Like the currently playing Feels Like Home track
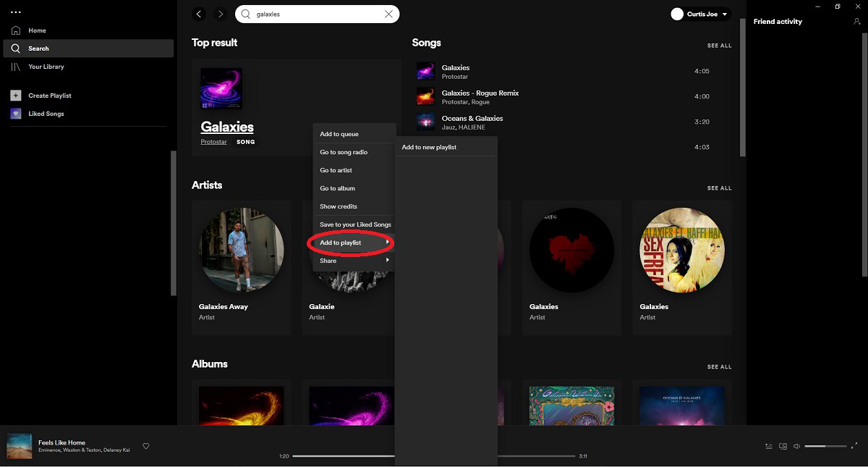 (146, 446)
